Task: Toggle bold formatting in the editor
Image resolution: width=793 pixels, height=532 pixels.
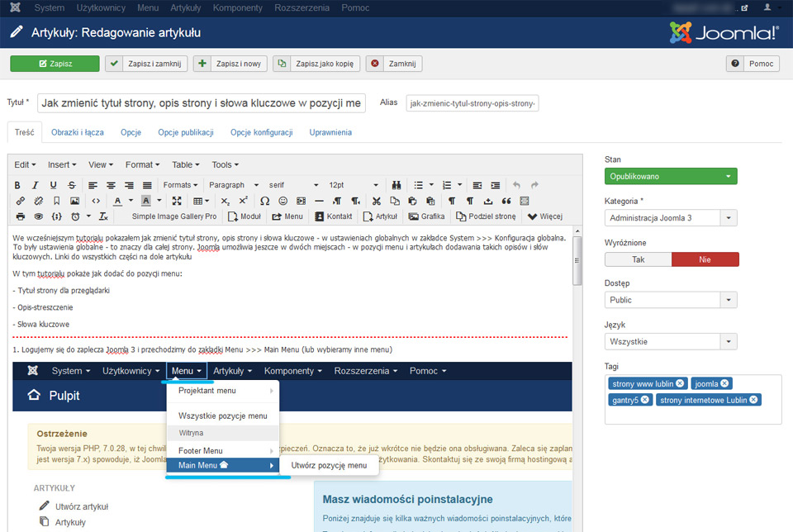Action: coord(17,185)
